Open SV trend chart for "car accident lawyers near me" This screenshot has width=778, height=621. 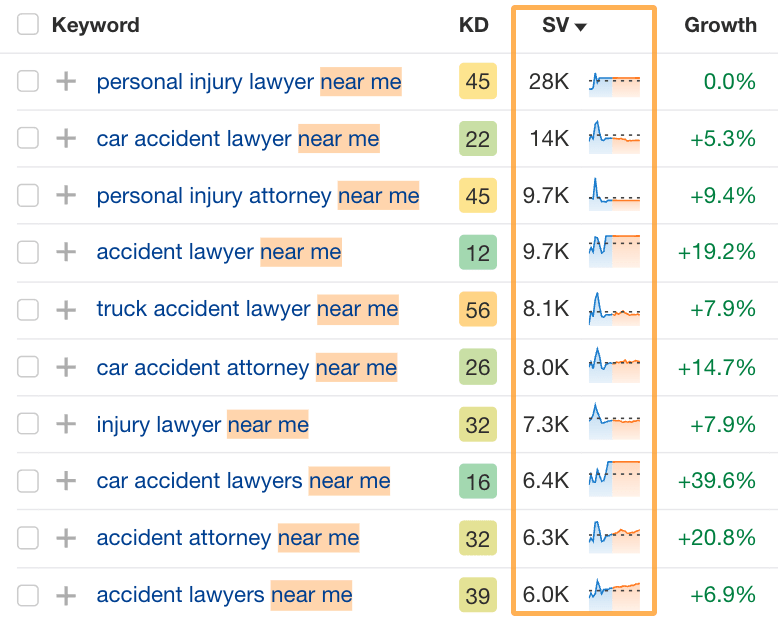[x=614, y=482]
